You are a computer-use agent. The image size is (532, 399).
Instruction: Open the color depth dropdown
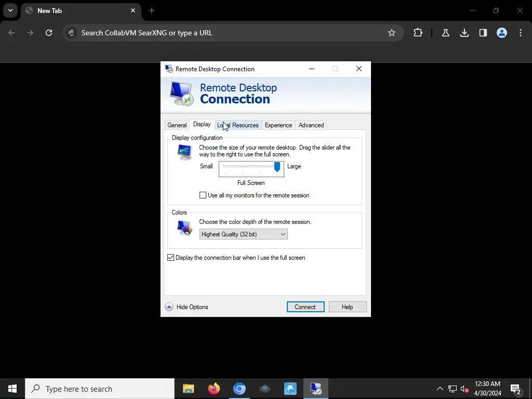coord(244,234)
